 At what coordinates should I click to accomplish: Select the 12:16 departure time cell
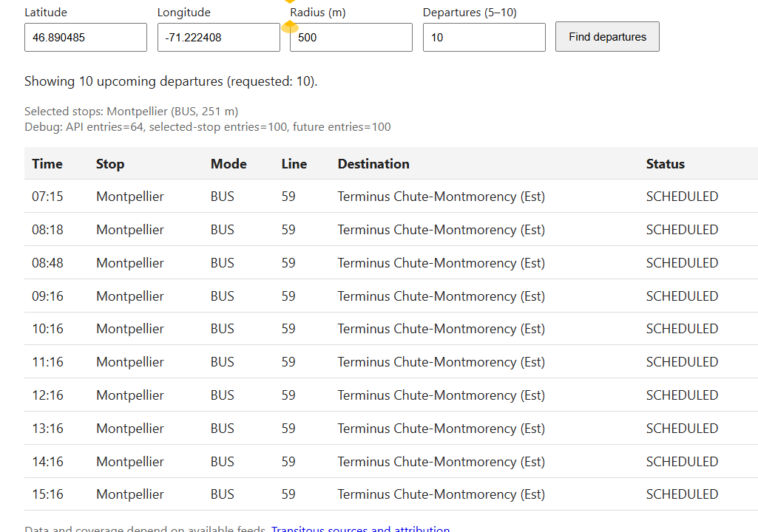tap(47, 395)
